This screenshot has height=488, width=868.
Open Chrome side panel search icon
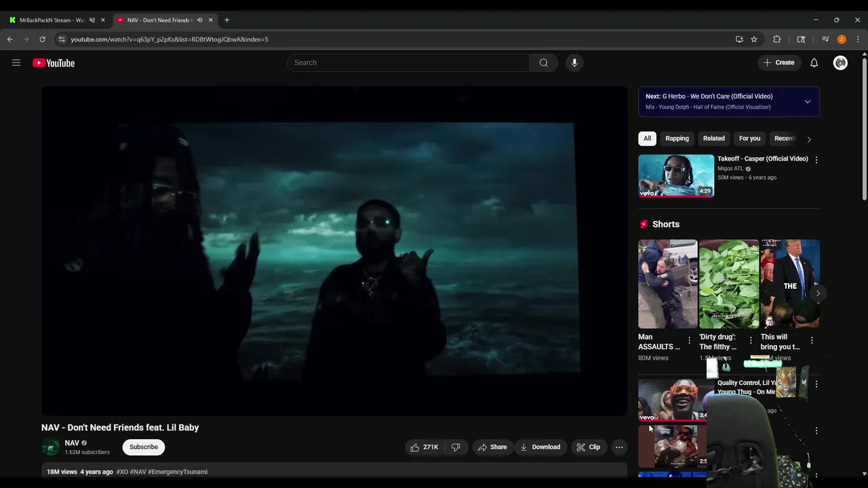point(801,39)
